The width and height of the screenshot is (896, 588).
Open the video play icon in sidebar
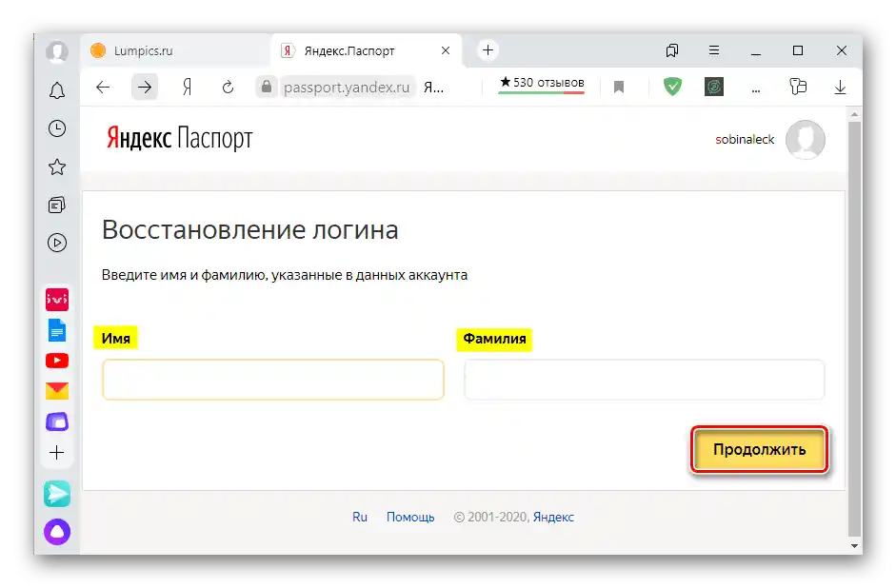pyautogui.click(x=57, y=243)
